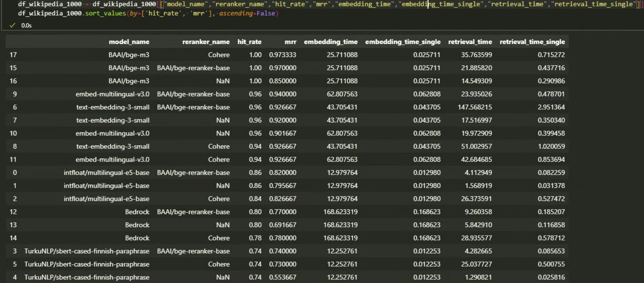The height and width of the screenshot is (283, 644).
Task: Click the retrieval_time_single column header
Action: coord(532,42)
